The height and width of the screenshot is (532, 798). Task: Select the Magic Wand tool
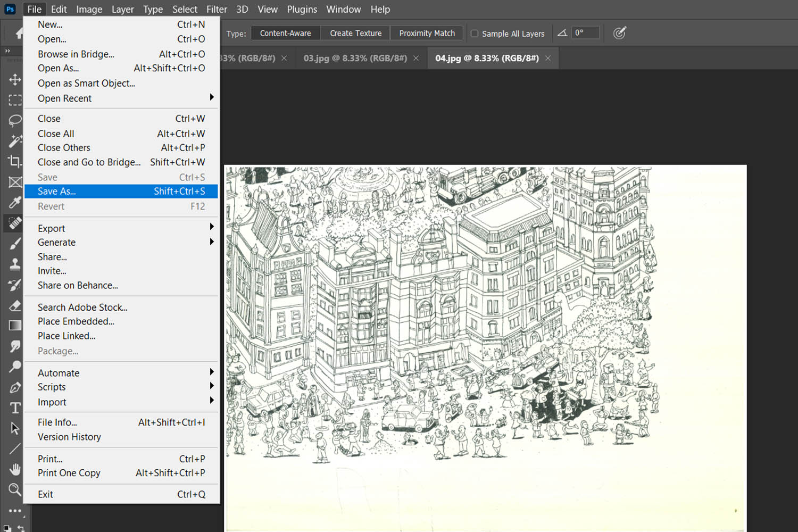pyautogui.click(x=15, y=141)
